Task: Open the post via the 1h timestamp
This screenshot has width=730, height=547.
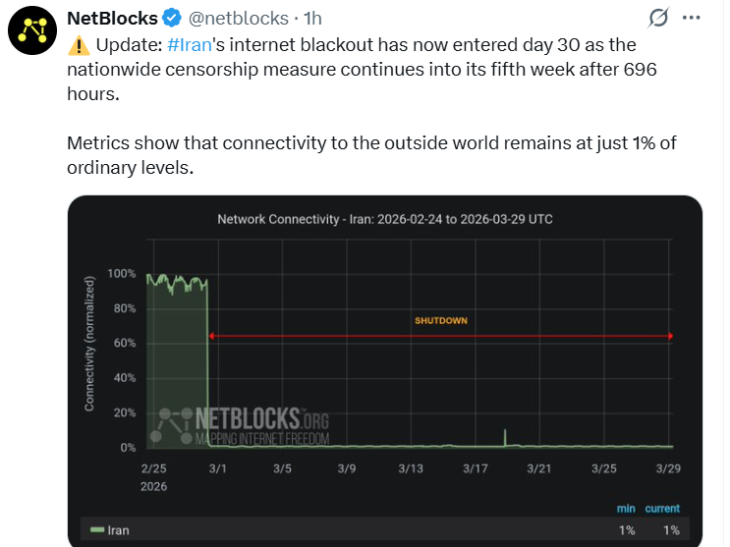Action: click(312, 18)
